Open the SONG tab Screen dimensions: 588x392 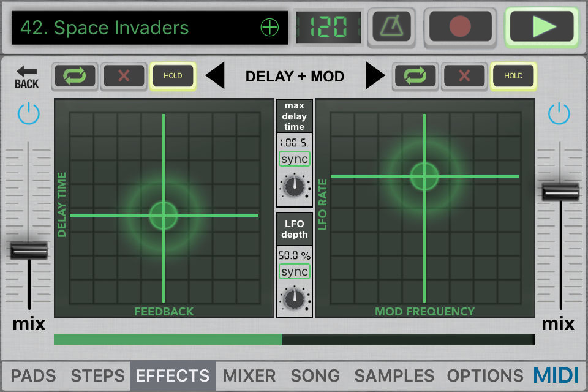(x=315, y=375)
